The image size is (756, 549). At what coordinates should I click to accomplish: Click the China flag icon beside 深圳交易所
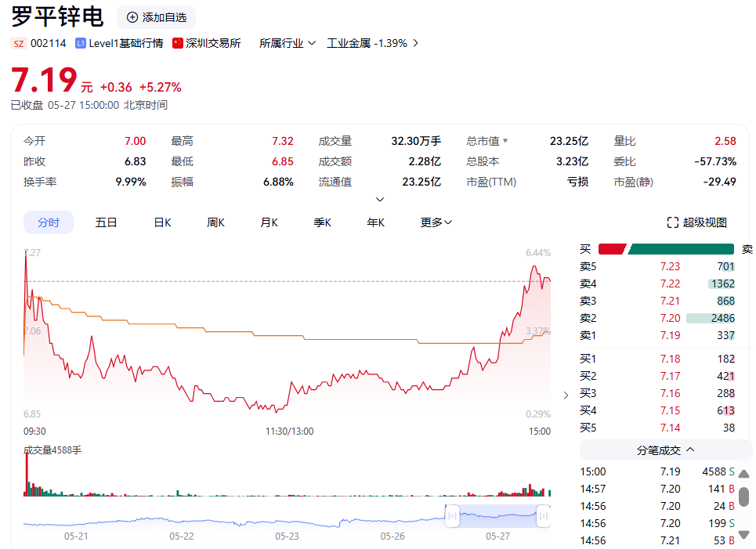click(178, 43)
